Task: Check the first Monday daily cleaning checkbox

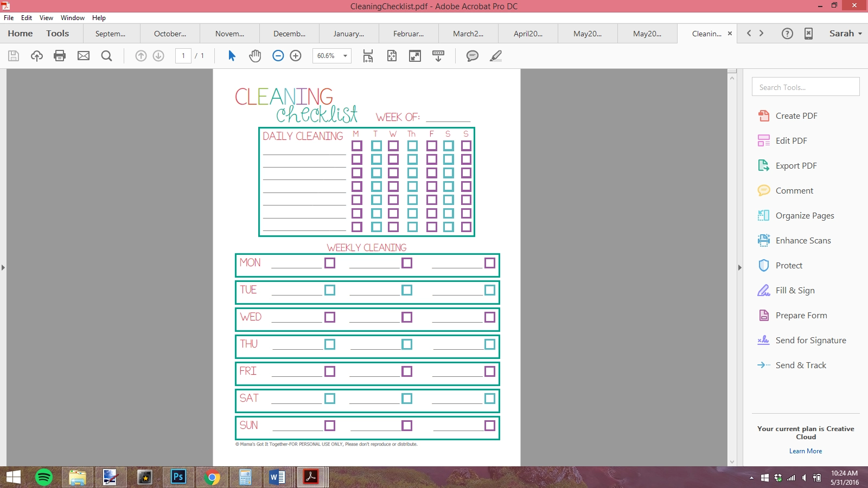Action: [x=357, y=145]
